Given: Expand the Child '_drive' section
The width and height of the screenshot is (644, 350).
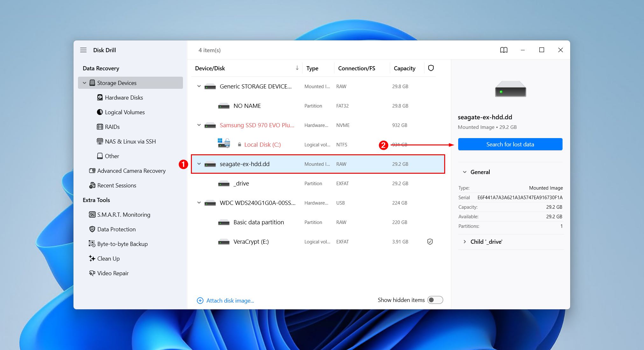Looking at the screenshot, I should pyautogui.click(x=465, y=241).
